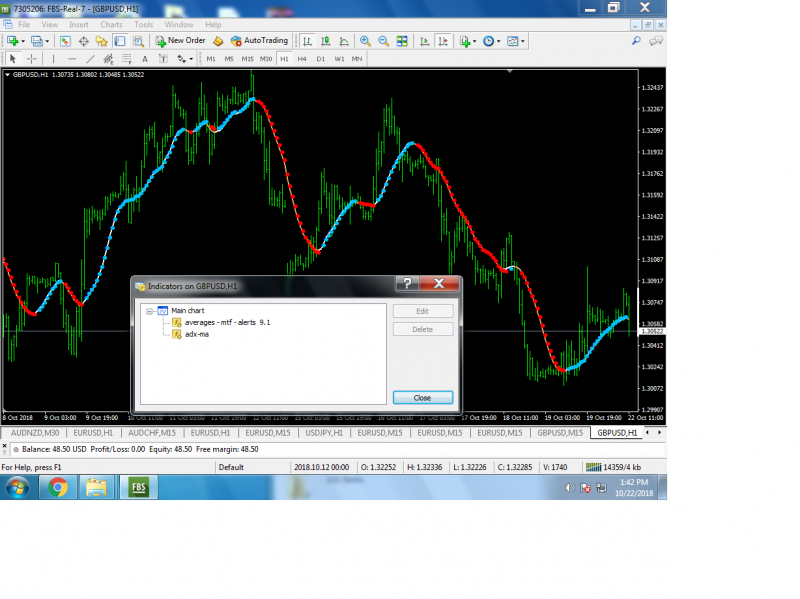The image size is (800, 599).
Task: Select averages - mtf - alerts 9.1 indicator
Action: tap(228, 322)
